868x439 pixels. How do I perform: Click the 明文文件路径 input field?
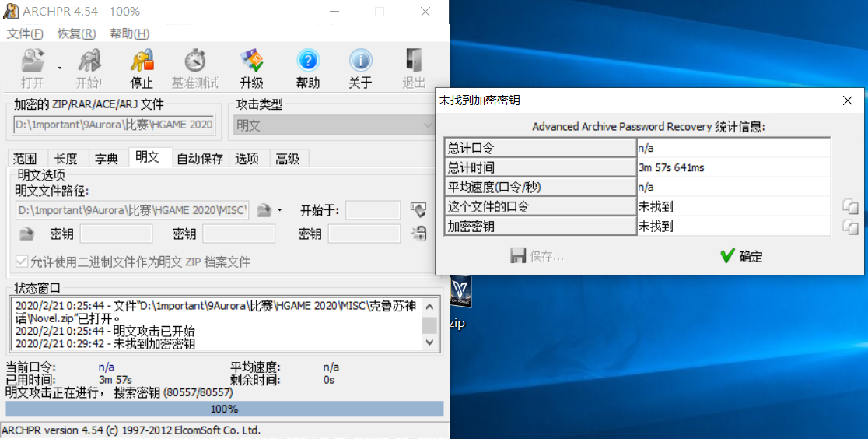(132, 211)
